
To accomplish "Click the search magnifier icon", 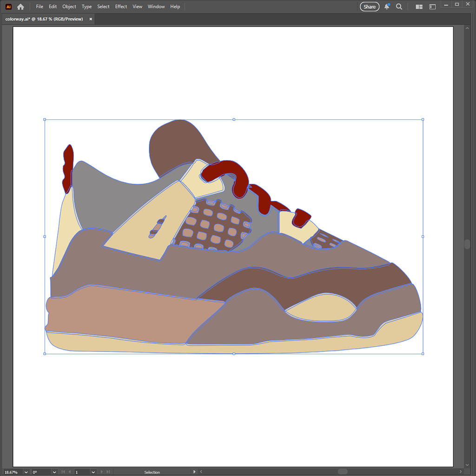I will [399, 7].
